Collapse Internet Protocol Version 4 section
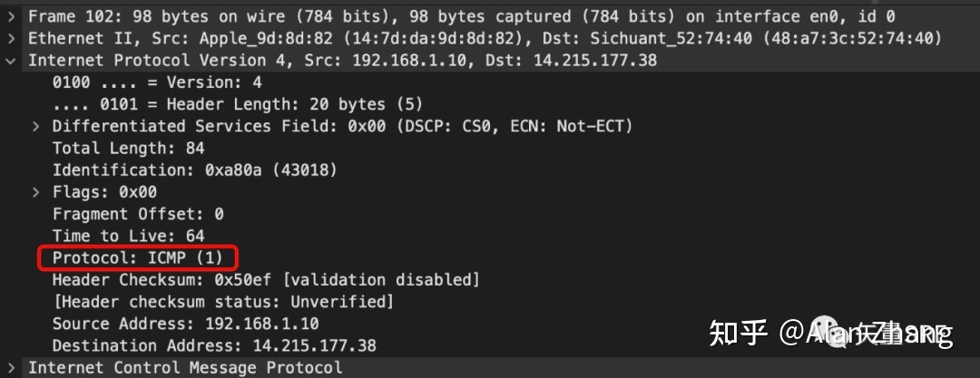 11,61
